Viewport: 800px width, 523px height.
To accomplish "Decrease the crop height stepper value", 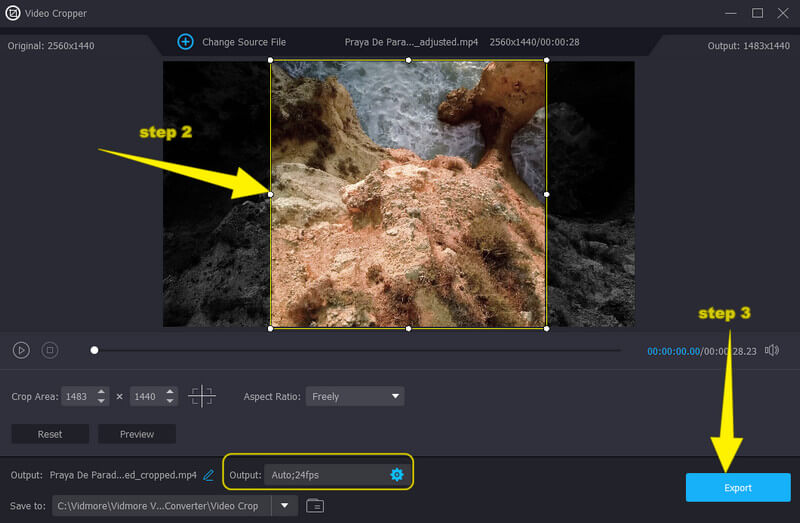I will coord(170,401).
